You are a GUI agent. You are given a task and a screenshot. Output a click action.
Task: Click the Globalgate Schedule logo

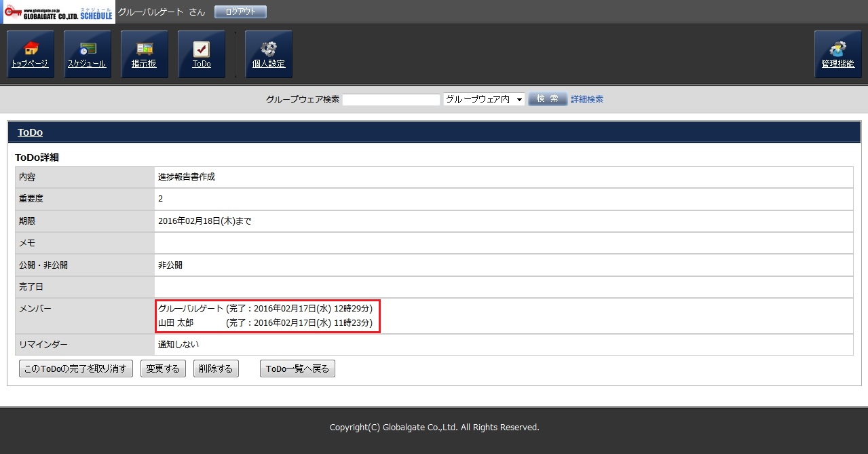pos(58,12)
